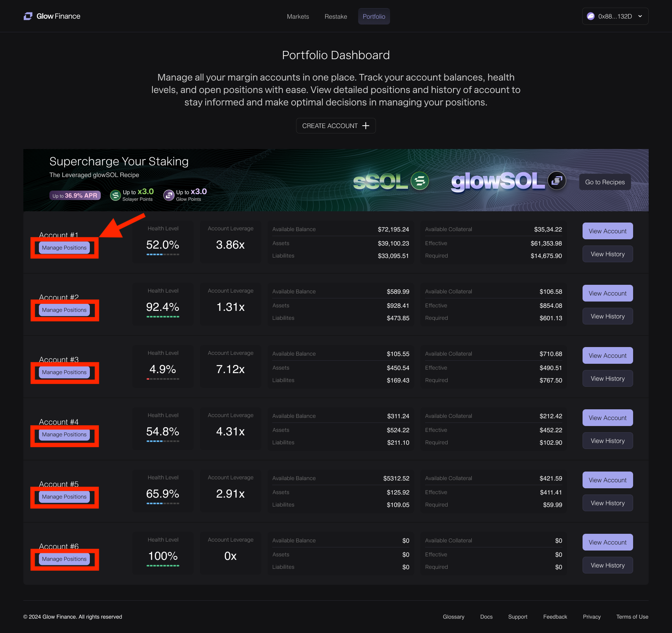Open View History for Account #5
Screen dimensions: 672x633
click(607, 503)
